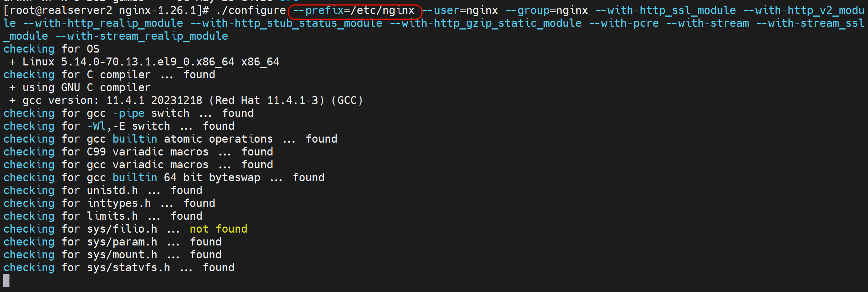Click the terminal cursor block at bottom
Image resolution: width=868 pixels, height=292 pixels.
pyautogui.click(x=6, y=280)
